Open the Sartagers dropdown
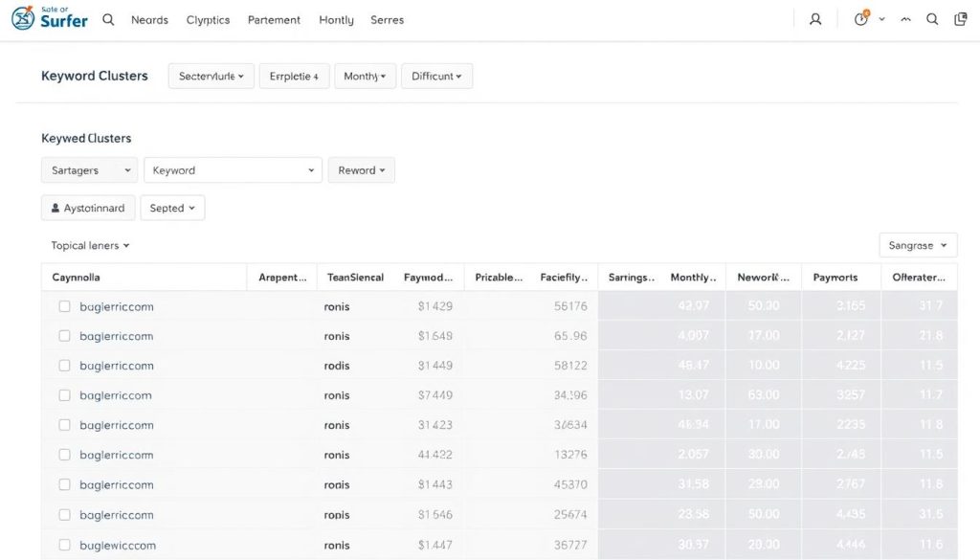Screen dimensions: 980x560 tap(88, 169)
